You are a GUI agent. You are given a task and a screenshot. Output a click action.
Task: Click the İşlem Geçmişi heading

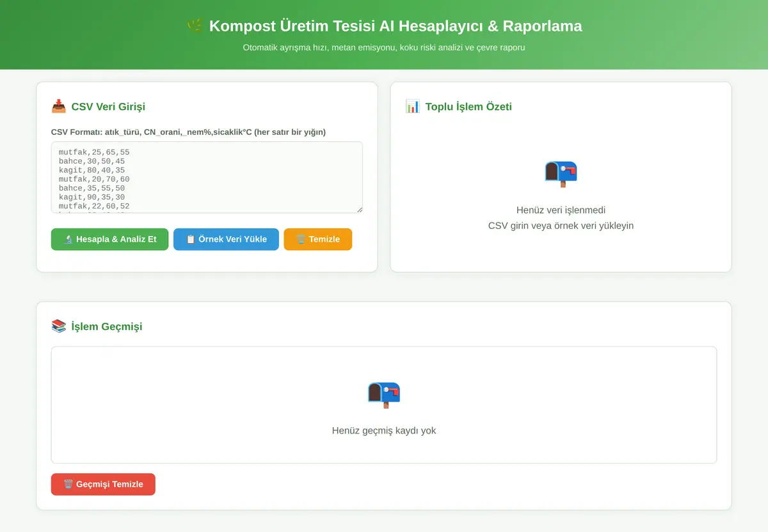pyautogui.click(x=107, y=327)
